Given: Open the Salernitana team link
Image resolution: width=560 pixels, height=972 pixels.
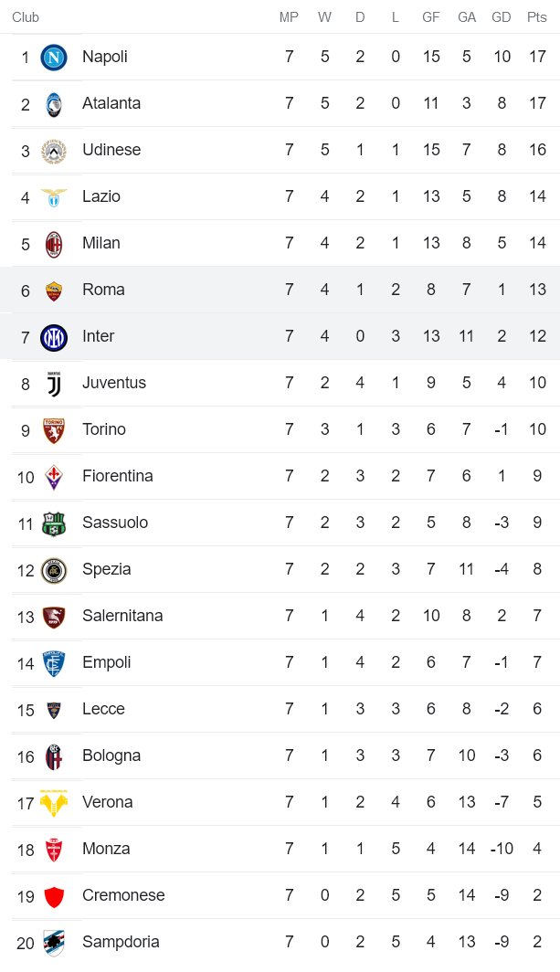Looking at the screenshot, I should point(122,616).
